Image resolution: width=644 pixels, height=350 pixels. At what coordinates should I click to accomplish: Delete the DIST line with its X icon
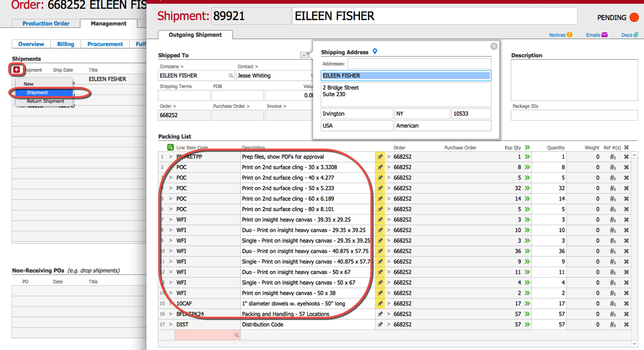click(626, 325)
